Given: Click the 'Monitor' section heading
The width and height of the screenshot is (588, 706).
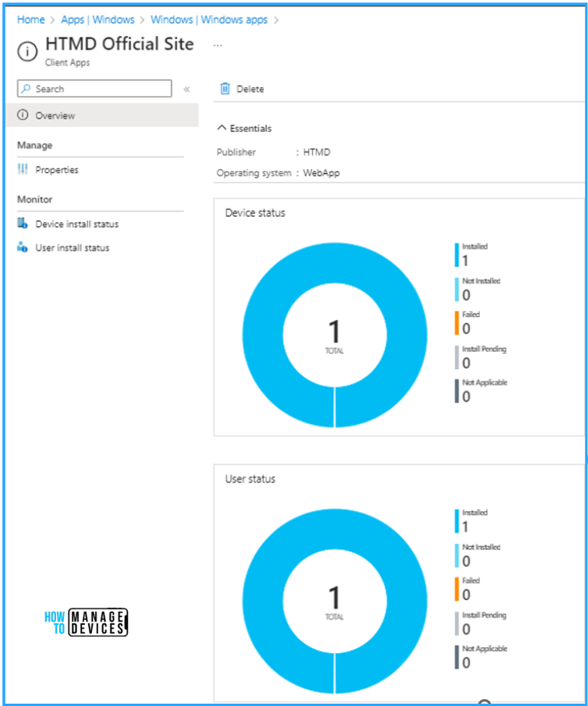Looking at the screenshot, I should 34,199.
